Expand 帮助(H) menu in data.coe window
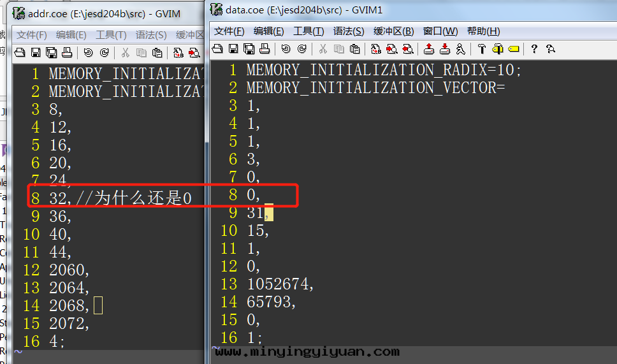The height and width of the screenshot is (364, 617). click(483, 31)
